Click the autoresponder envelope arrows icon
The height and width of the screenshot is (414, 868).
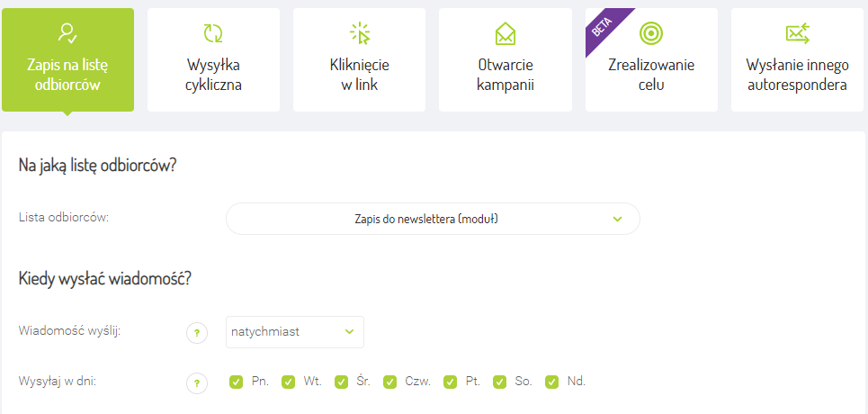tap(797, 33)
